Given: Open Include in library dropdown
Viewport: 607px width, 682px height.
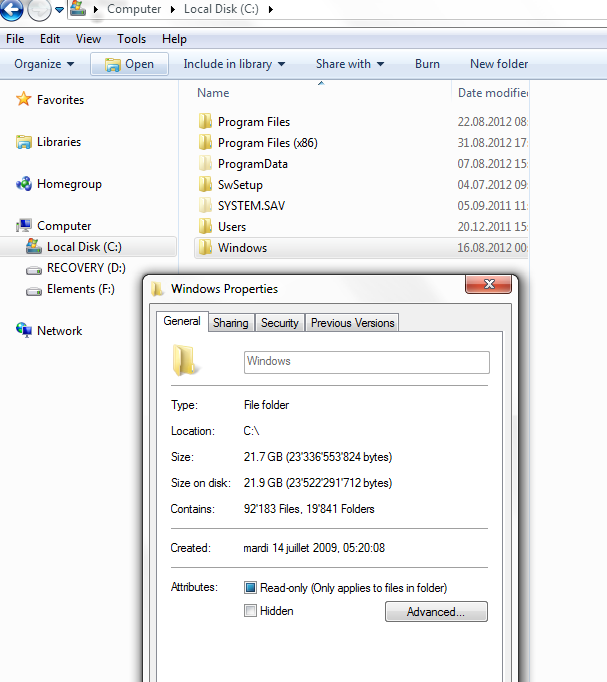Looking at the screenshot, I should 234,64.
